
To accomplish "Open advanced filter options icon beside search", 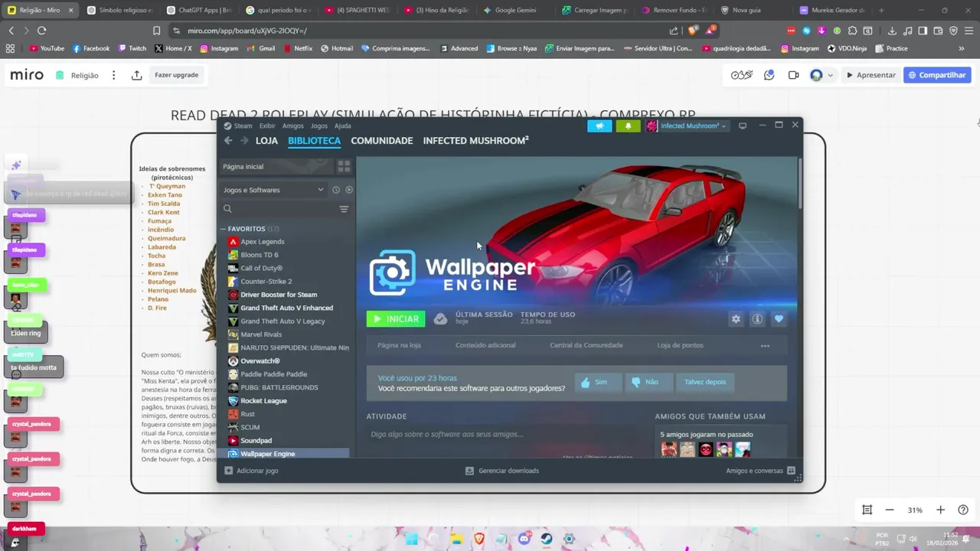I will [344, 209].
